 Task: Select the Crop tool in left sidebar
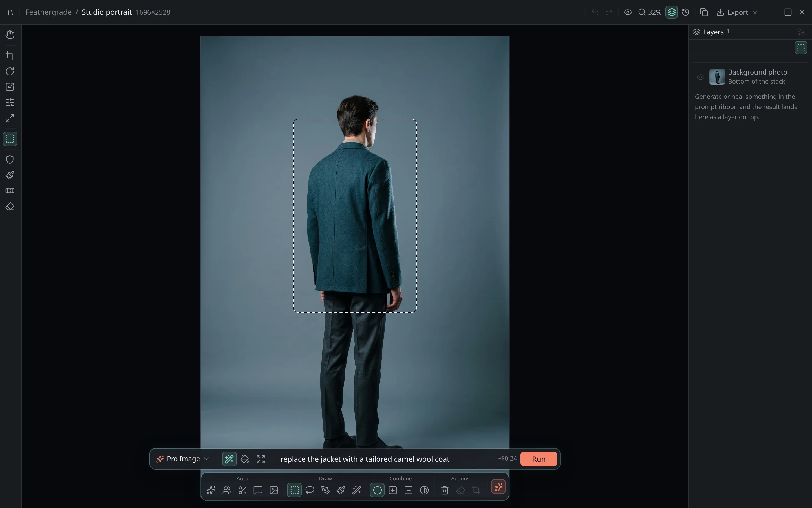point(10,55)
